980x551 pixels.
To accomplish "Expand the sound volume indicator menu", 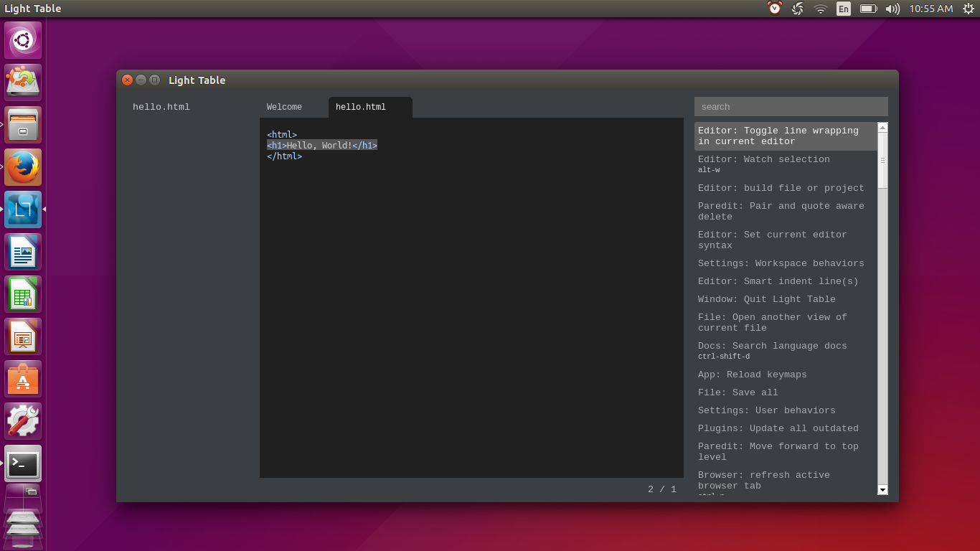I will tap(892, 9).
